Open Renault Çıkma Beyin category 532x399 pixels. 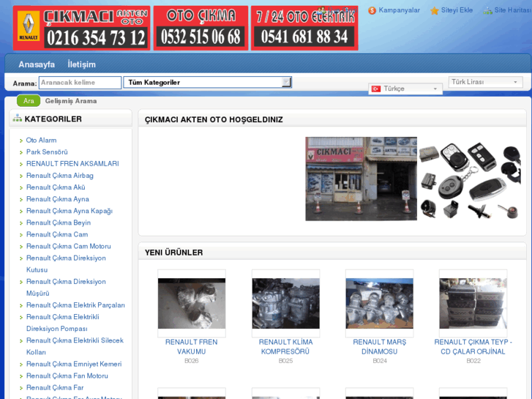[59, 223]
